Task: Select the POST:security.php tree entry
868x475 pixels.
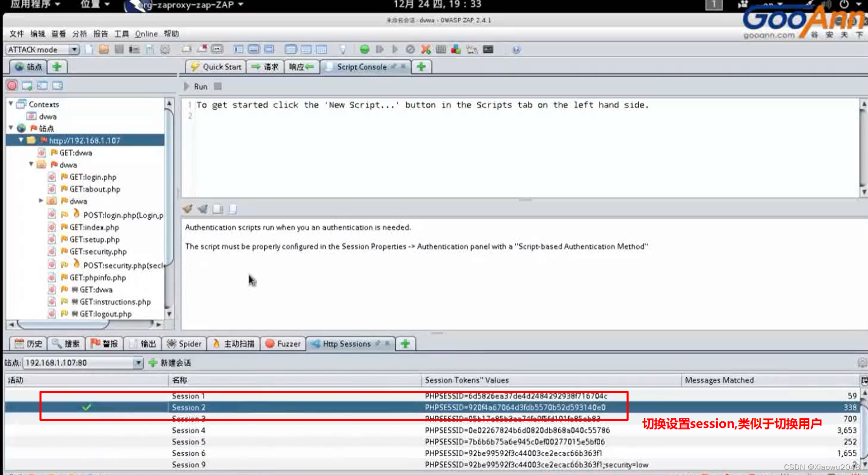Action: pyautogui.click(x=123, y=265)
